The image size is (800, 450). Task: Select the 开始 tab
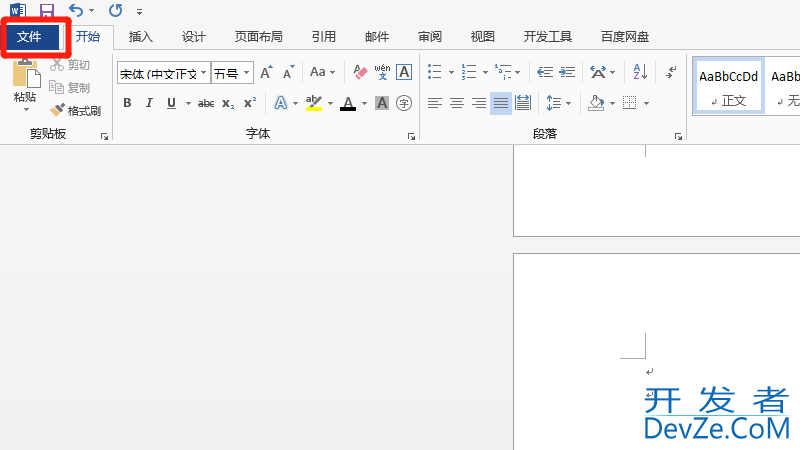(88, 37)
